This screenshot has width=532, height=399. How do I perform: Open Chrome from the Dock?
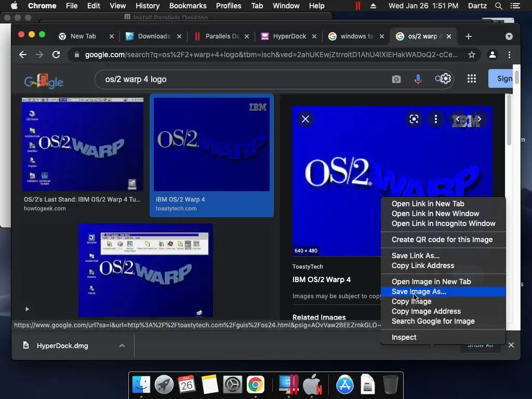[256, 384]
